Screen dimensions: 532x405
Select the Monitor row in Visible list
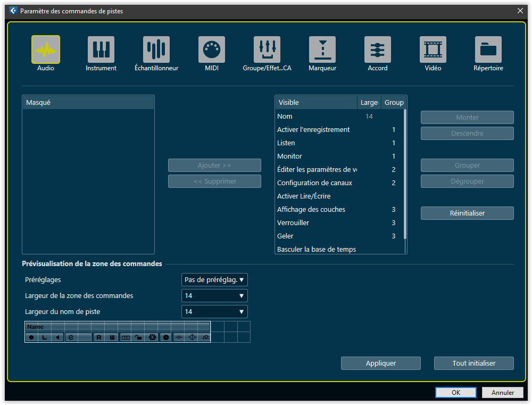pyautogui.click(x=339, y=156)
